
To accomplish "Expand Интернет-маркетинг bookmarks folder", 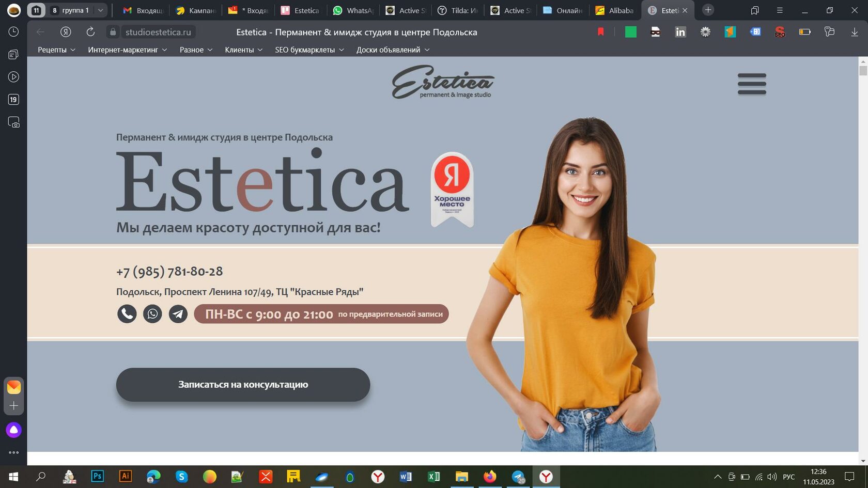I will pyautogui.click(x=127, y=50).
